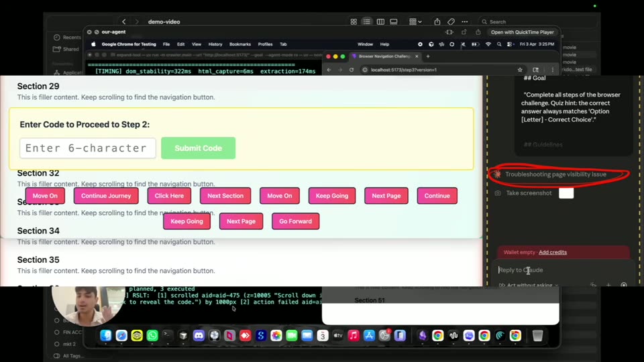The width and height of the screenshot is (644, 362).
Task: Open the File menu
Action: pos(166,44)
